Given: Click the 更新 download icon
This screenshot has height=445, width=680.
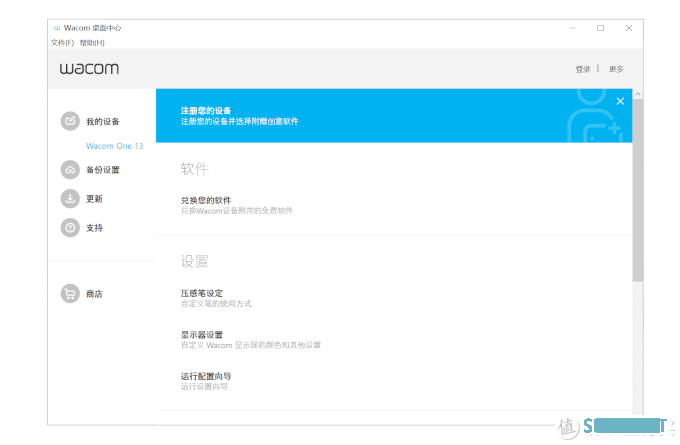Looking at the screenshot, I should (x=70, y=199).
